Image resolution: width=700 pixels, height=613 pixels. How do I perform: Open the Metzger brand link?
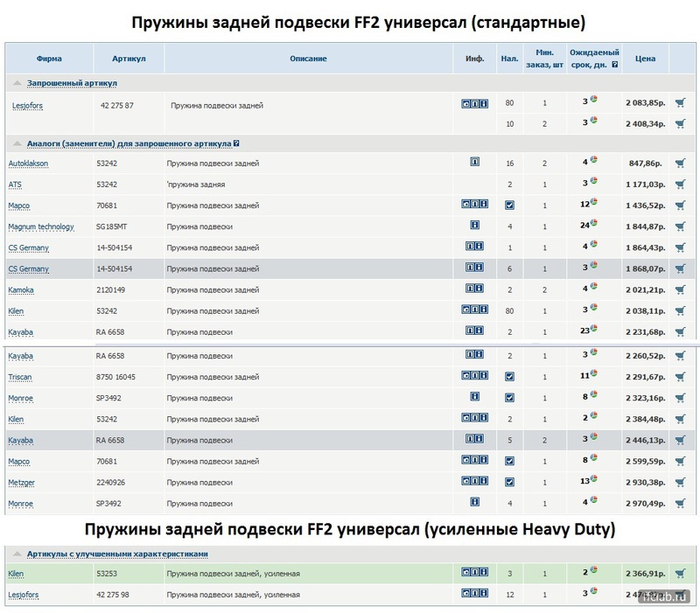(x=21, y=483)
